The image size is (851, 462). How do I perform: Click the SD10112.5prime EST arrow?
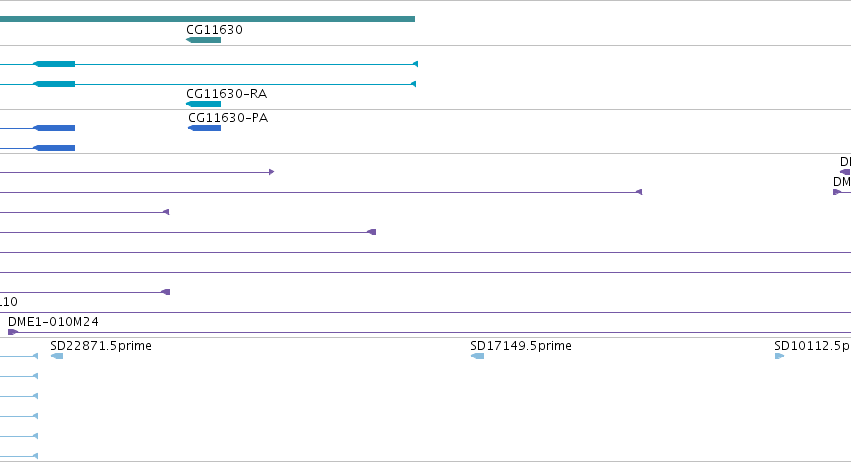tap(779, 356)
